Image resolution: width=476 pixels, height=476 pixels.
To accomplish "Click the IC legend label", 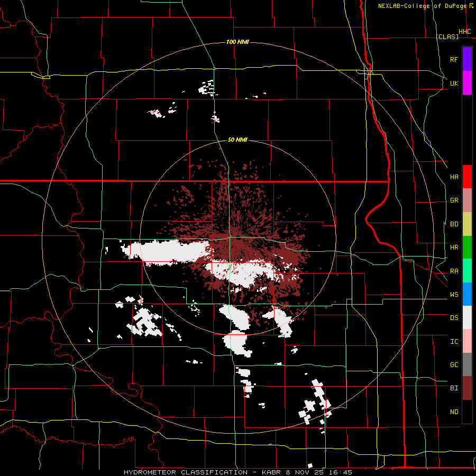I will tap(454, 342).
